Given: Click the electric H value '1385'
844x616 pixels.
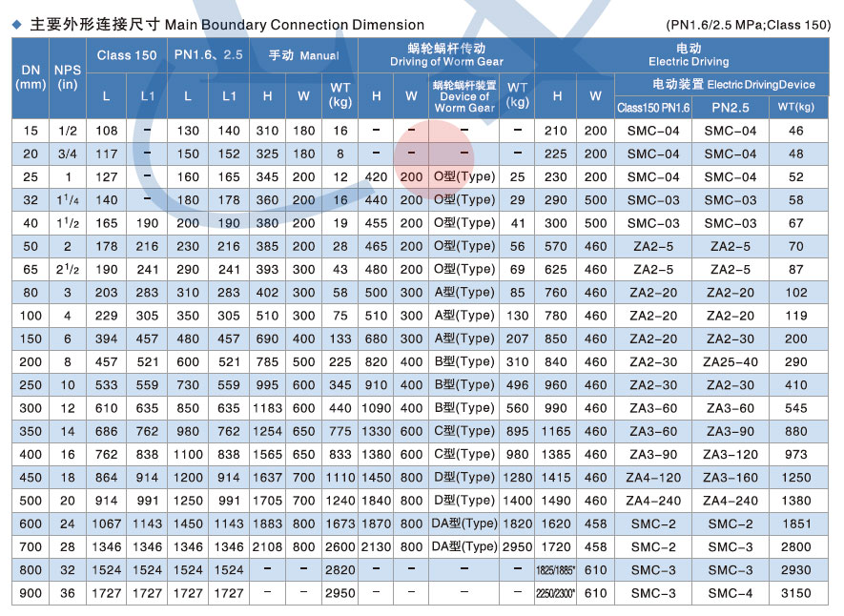Looking at the screenshot, I should [555, 455].
